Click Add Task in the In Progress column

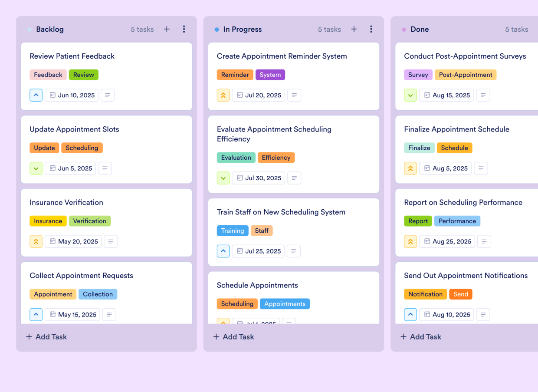[233, 336]
